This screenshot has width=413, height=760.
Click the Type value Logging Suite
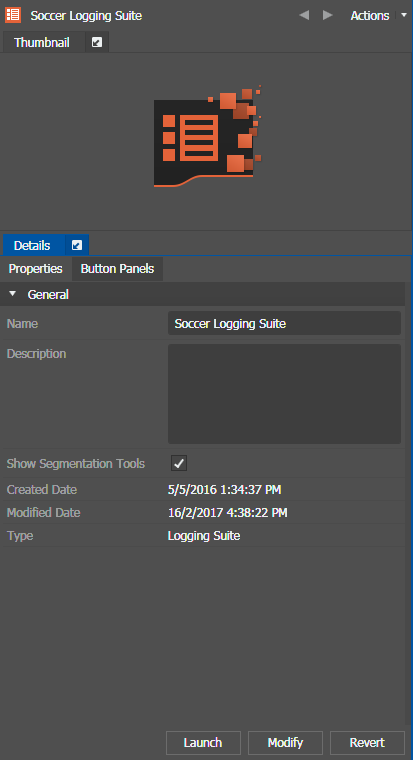[x=204, y=536]
